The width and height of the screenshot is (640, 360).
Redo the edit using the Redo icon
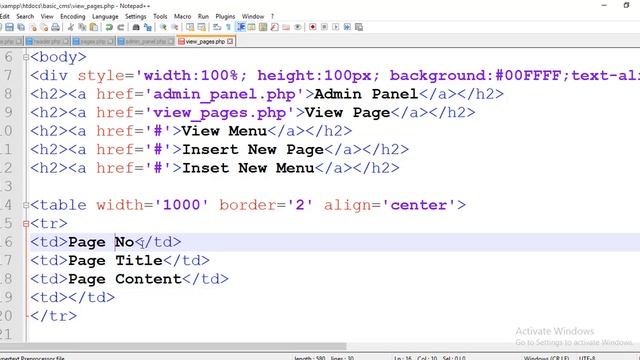[121, 27]
